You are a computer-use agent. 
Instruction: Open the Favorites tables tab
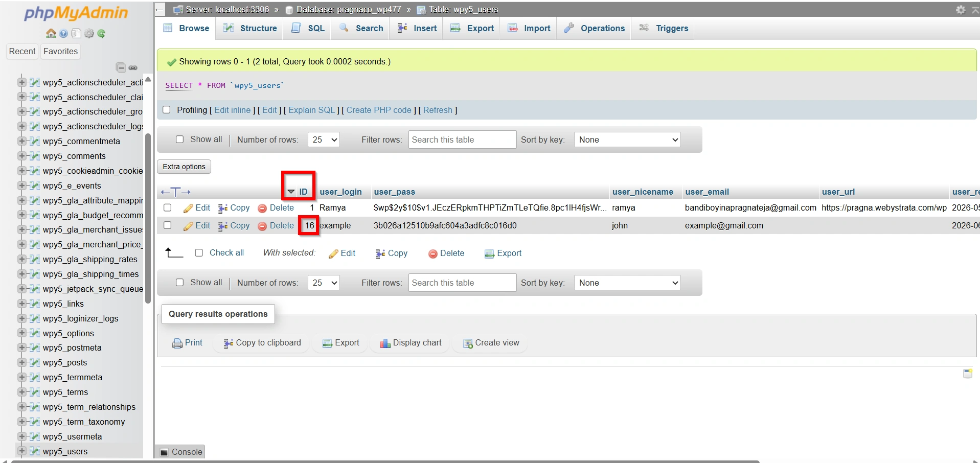point(60,51)
